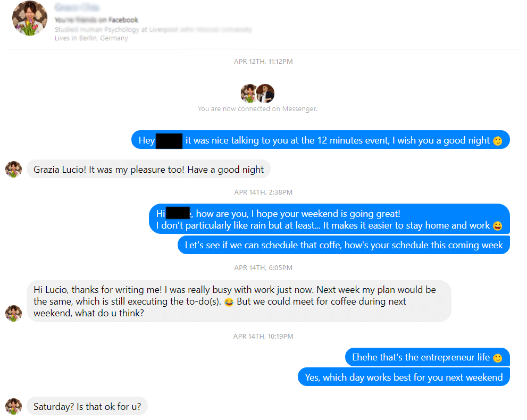527x420 pixels.
Task: Click the smiley emoji after 'entrepreneur life'
Action: tap(497, 358)
